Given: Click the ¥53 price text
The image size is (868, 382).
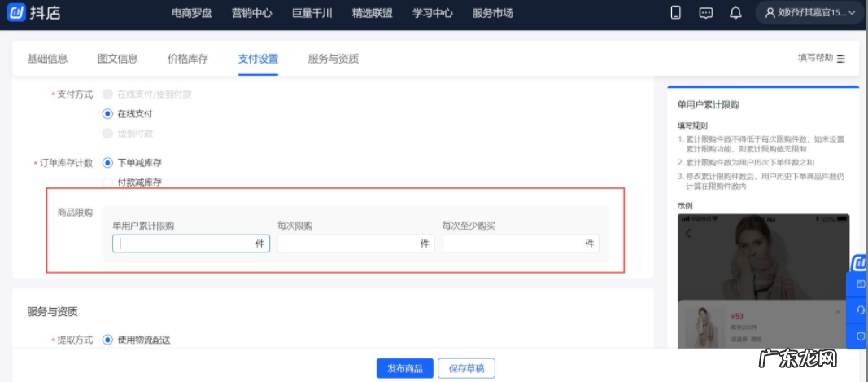Looking at the screenshot, I should (x=737, y=317).
